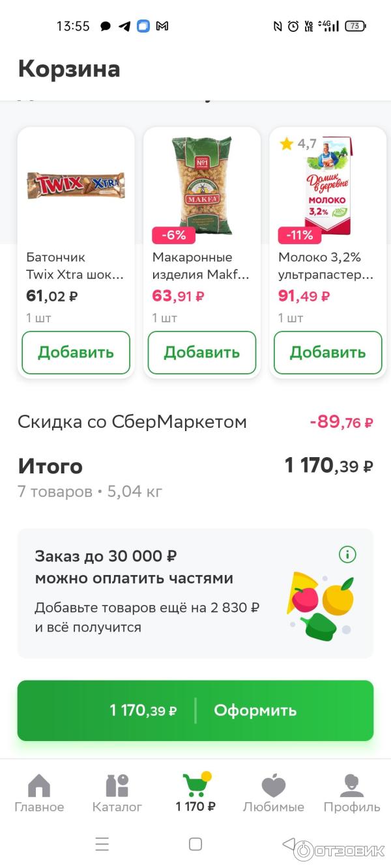
Task: Open the Профиль profile icon
Action: 352,786
